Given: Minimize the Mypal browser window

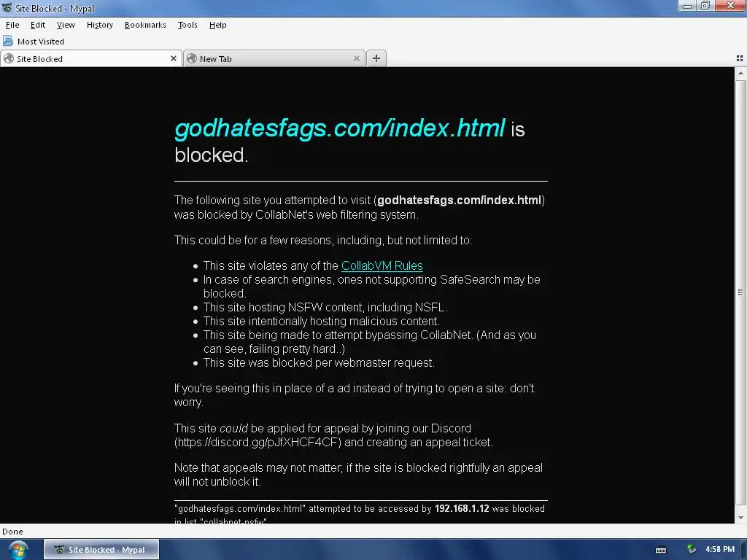Looking at the screenshot, I should point(687,6).
